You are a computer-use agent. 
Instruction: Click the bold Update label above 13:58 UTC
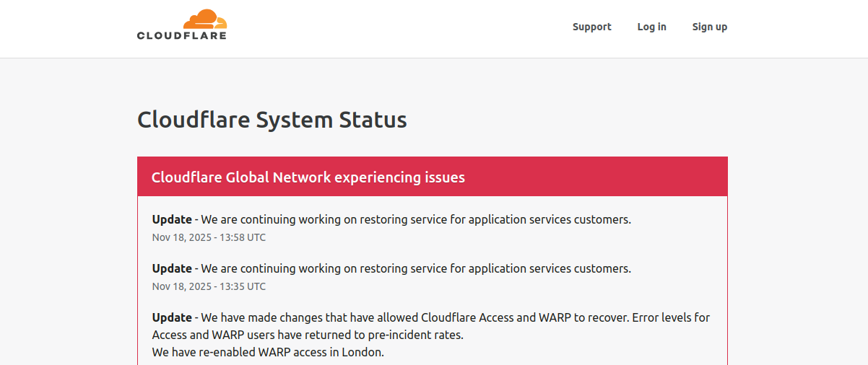click(x=172, y=219)
